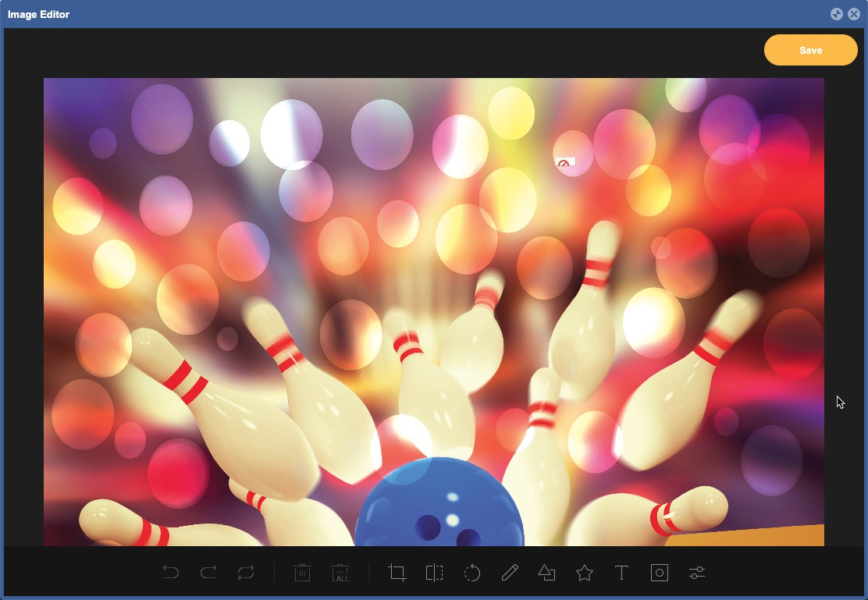Click the Image Editor title bar text
Image resolution: width=868 pixels, height=600 pixels.
tap(39, 14)
